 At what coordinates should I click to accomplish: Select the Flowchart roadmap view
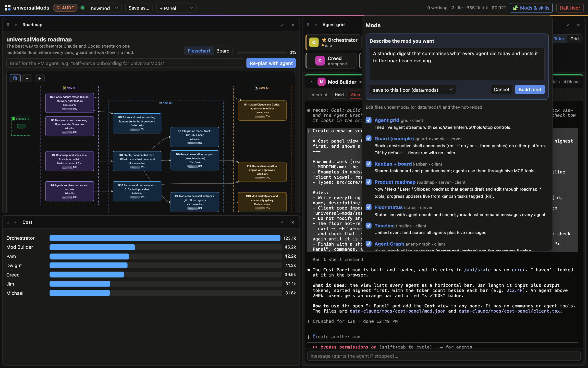tap(199, 51)
